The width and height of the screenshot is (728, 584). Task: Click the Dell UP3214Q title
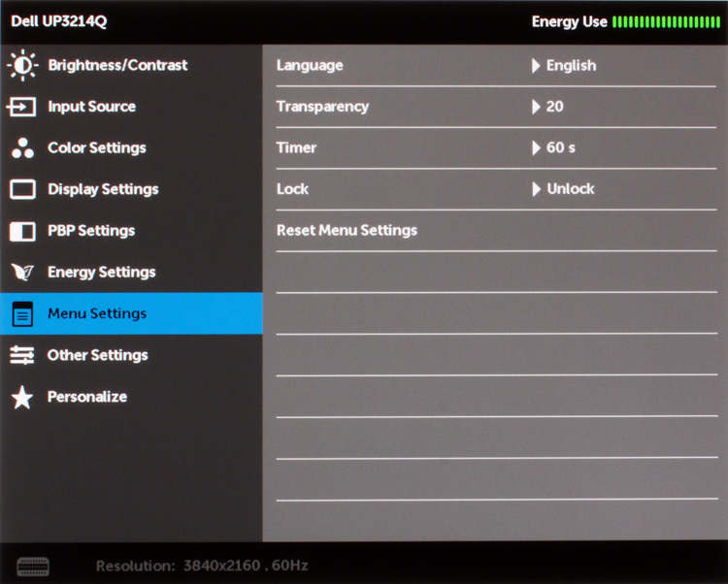coord(59,21)
